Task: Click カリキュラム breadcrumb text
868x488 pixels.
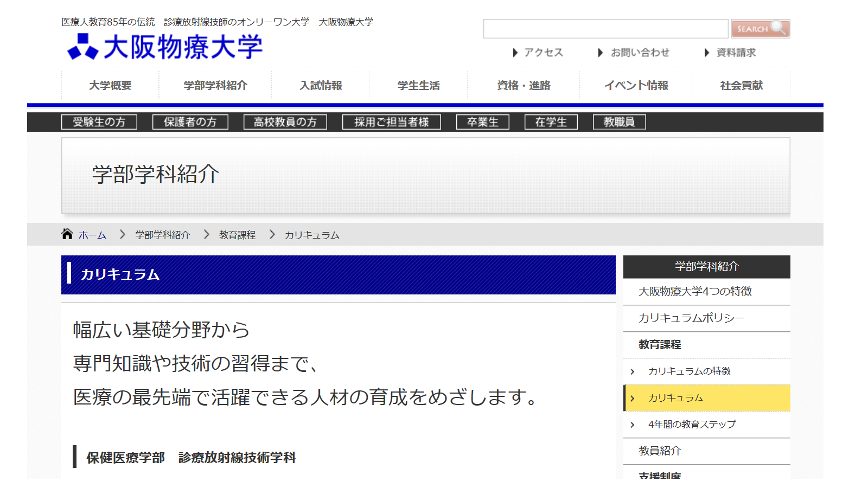Action: (312, 235)
